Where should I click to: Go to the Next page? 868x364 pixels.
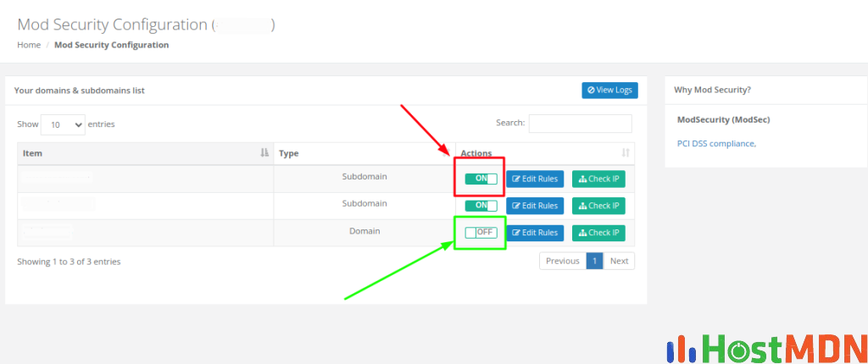coord(619,261)
